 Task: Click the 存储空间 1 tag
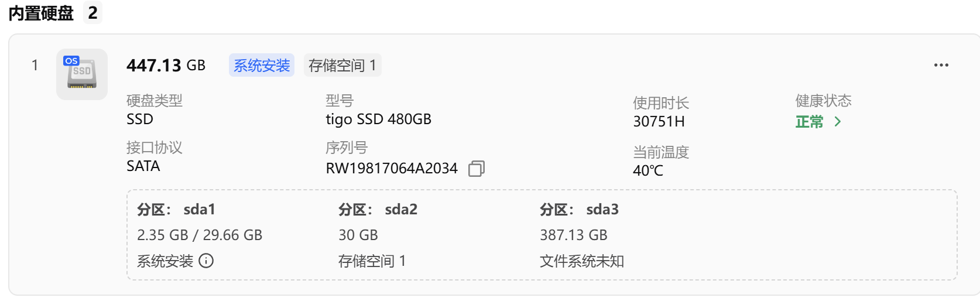342,66
